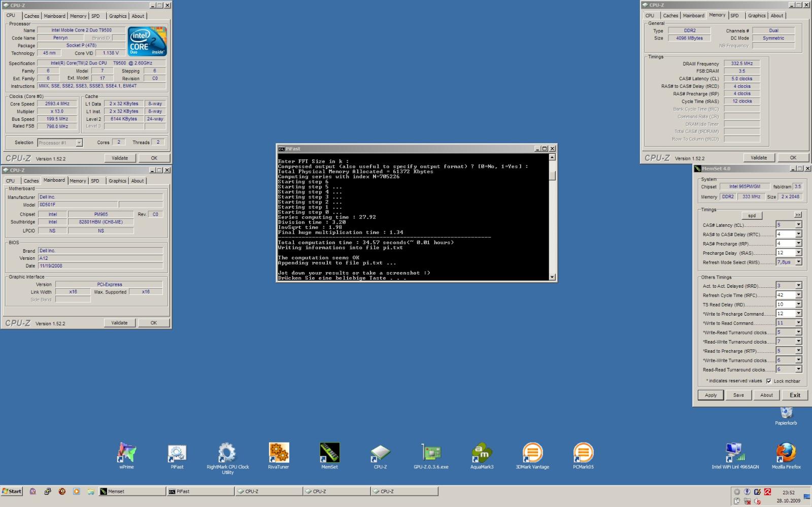Viewport: 812px width, 507px height.
Task: Click the BIOS Date field 11/19/2008
Action: click(x=100, y=266)
